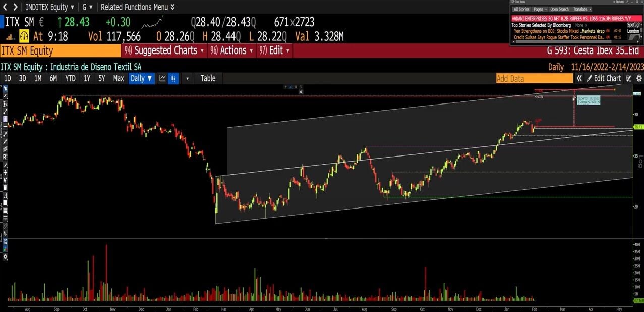Set chart range to YTD

(x=70, y=78)
